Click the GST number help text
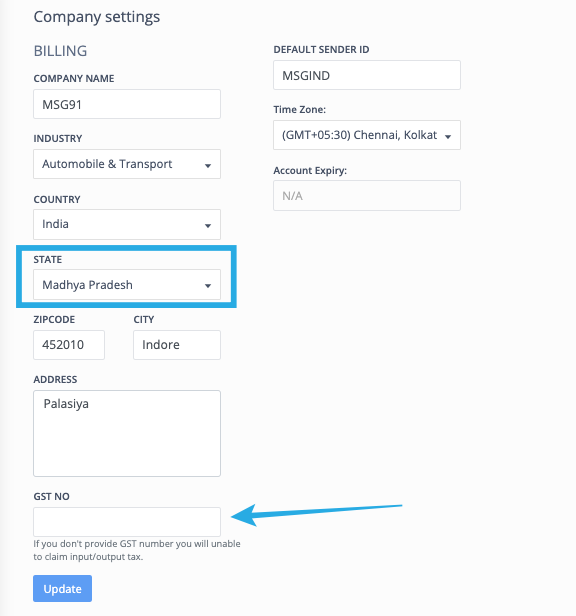 pyautogui.click(x=137, y=550)
